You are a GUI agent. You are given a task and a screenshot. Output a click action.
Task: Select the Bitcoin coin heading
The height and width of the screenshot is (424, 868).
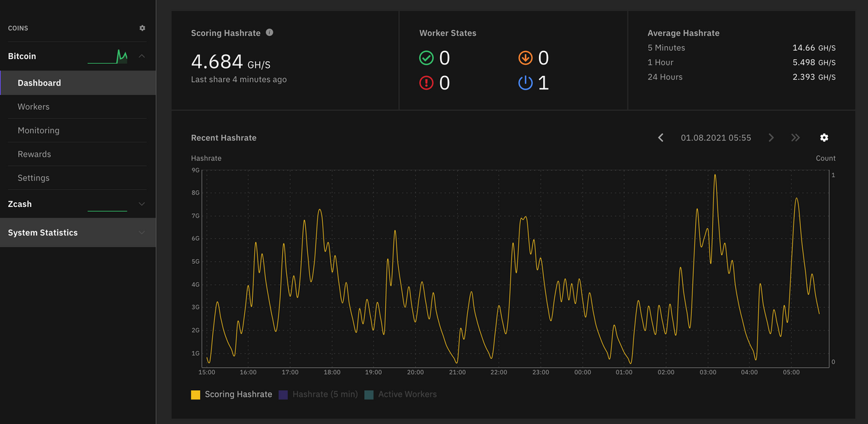click(22, 56)
